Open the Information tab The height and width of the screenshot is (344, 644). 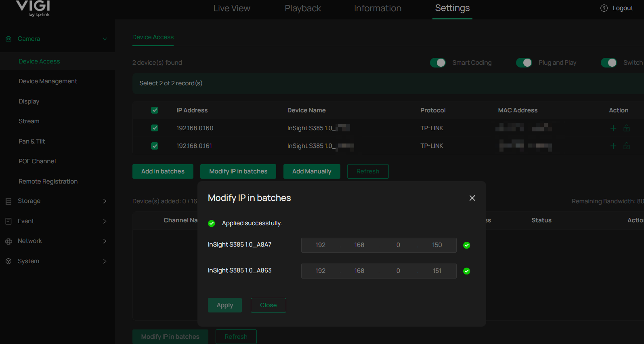click(x=378, y=8)
